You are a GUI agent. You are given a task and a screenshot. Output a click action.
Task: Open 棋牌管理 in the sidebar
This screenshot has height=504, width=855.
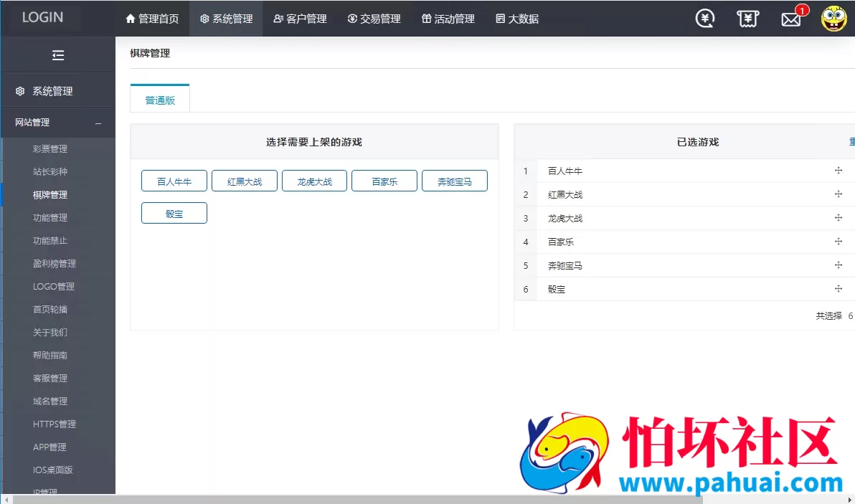click(50, 194)
